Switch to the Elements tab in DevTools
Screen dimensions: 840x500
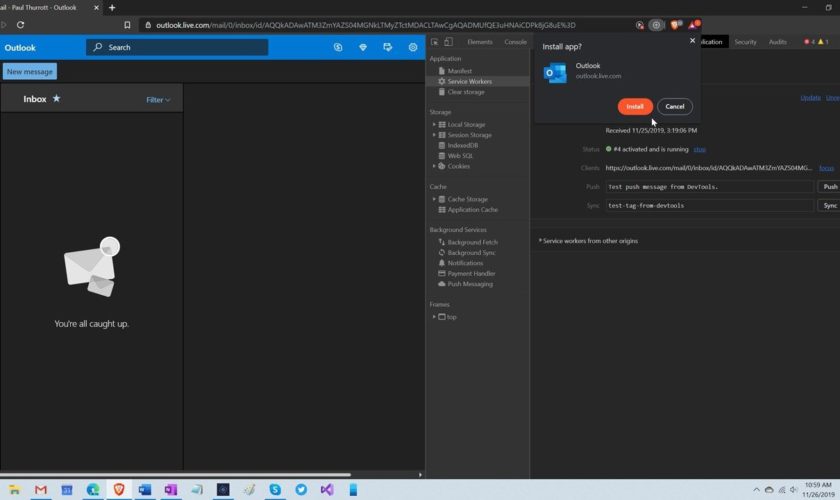point(479,42)
